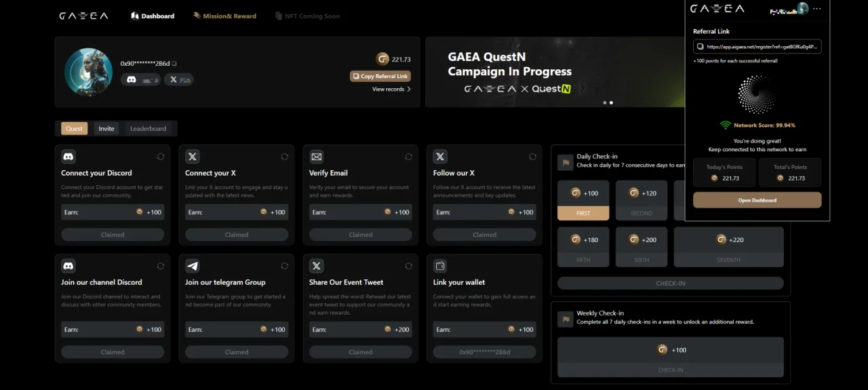Click the Open Dashboard button in the popup
The image size is (868, 390).
757,200
